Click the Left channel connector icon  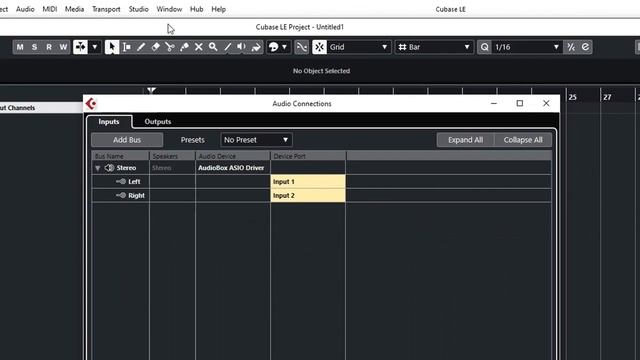click(121, 181)
